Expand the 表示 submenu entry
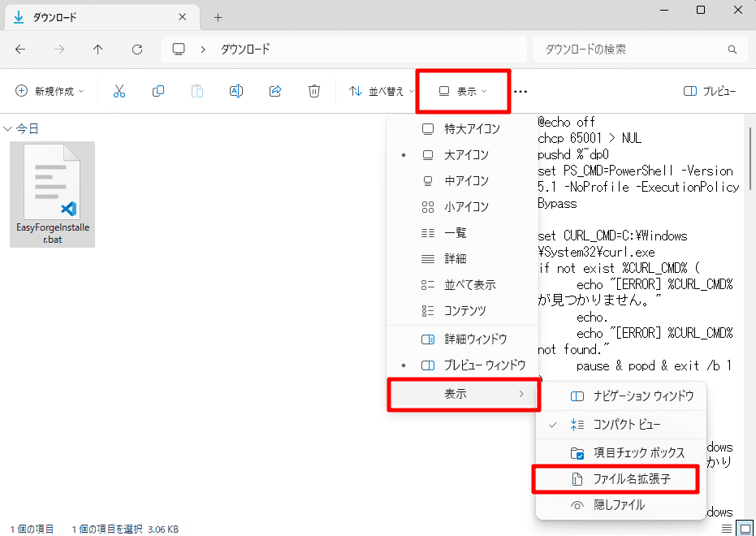 (463, 395)
